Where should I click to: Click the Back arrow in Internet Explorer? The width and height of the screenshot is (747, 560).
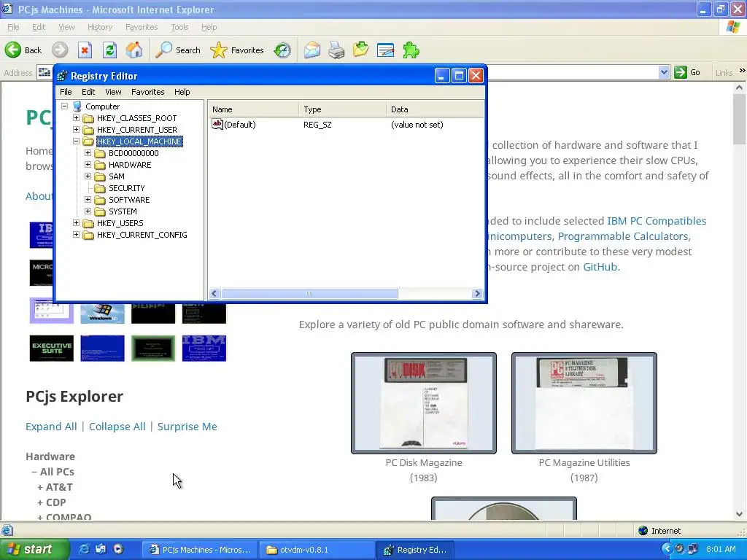coord(13,50)
